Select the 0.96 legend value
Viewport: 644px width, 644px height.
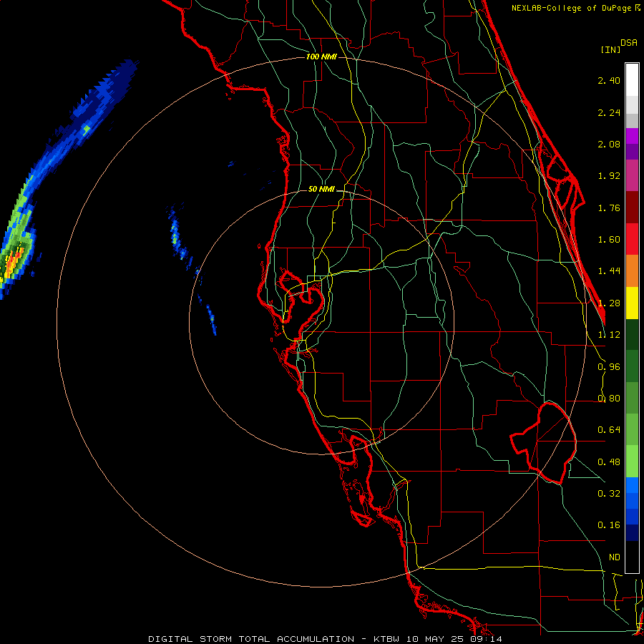[609, 367]
